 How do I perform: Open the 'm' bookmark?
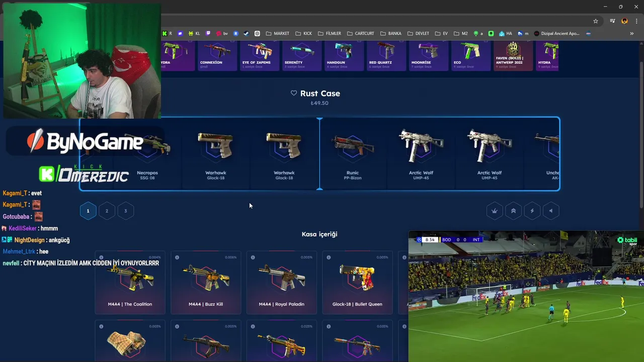tap(523, 34)
